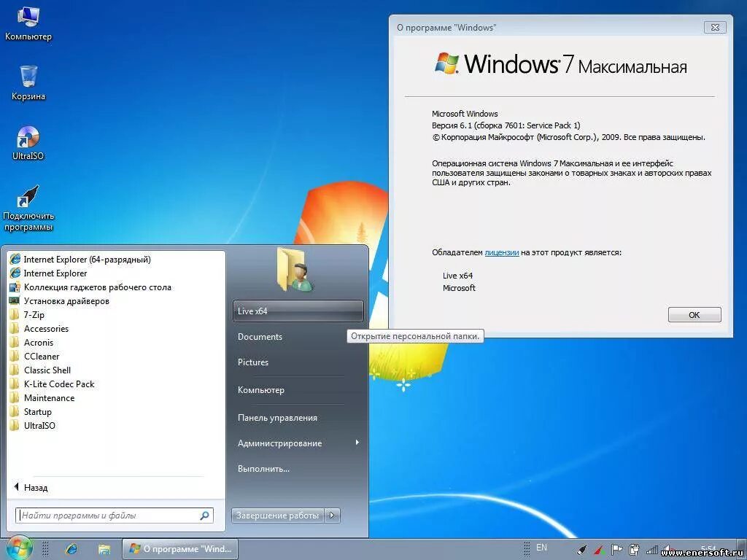Open the Выполнить... run dialog
Viewport: 747px width, 560px height.
point(263,469)
